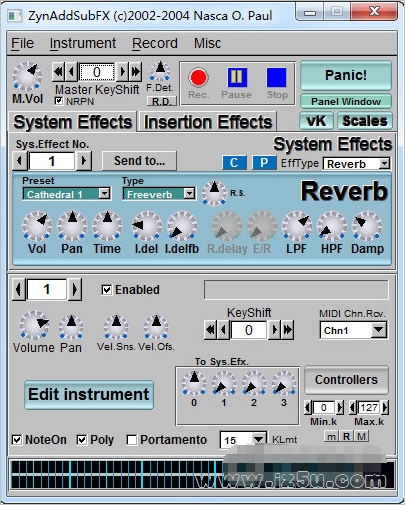
Task: Click the Panic! button
Action: point(346,75)
